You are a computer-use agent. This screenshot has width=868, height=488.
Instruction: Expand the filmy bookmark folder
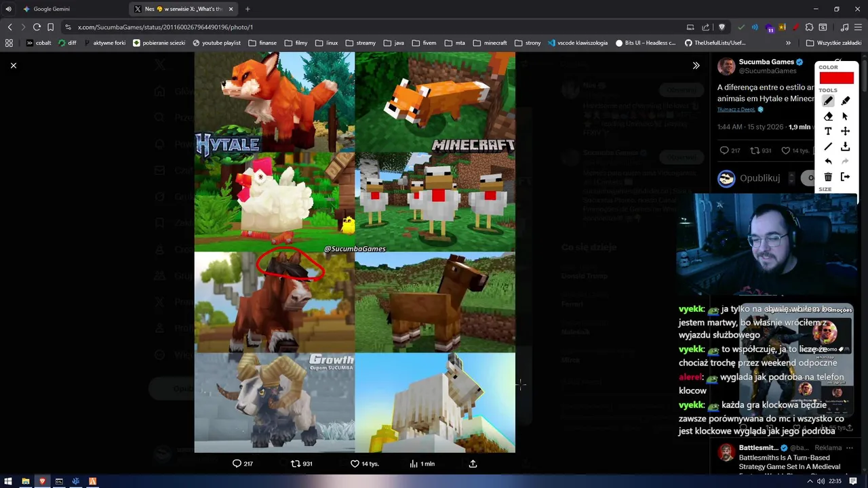[296, 43]
